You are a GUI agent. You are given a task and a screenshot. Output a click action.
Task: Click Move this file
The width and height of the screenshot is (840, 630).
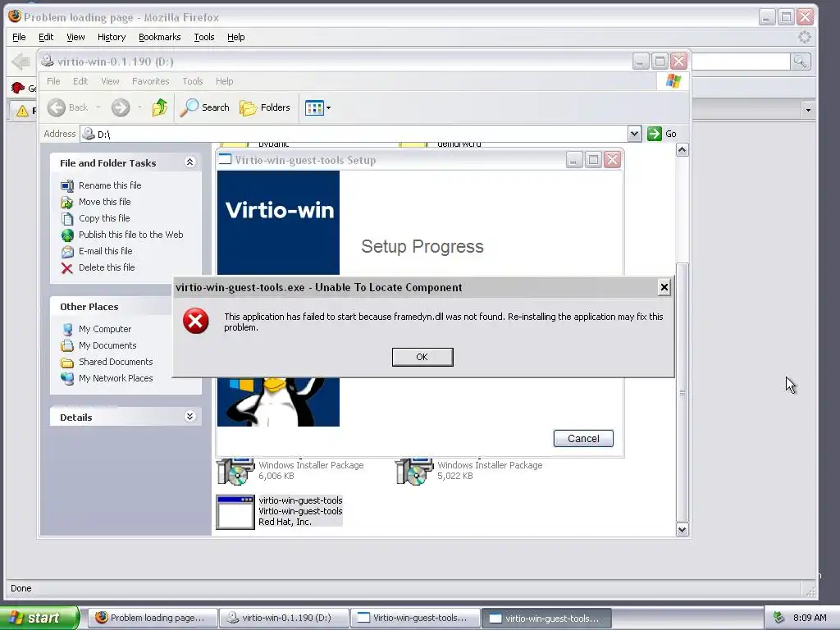tap(104, 202)
